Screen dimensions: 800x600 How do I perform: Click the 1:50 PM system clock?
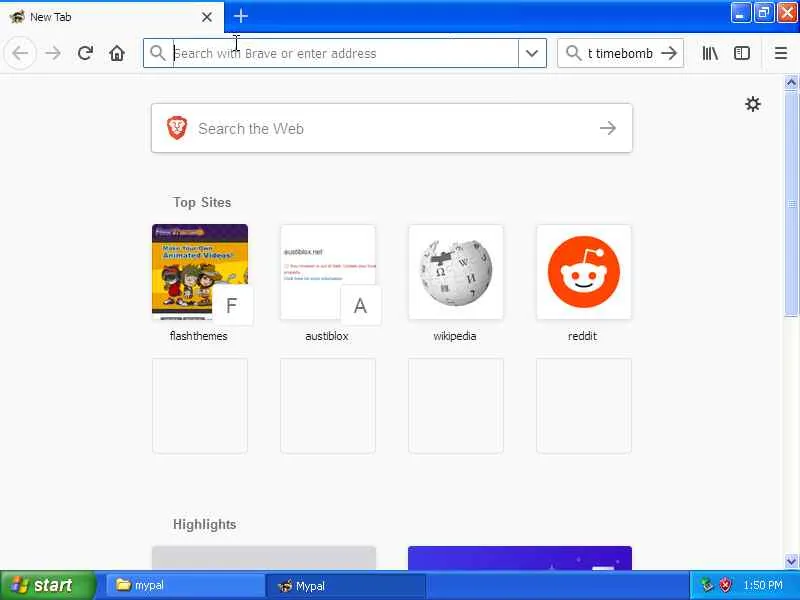pyautogui.click(x=763, y=585)
